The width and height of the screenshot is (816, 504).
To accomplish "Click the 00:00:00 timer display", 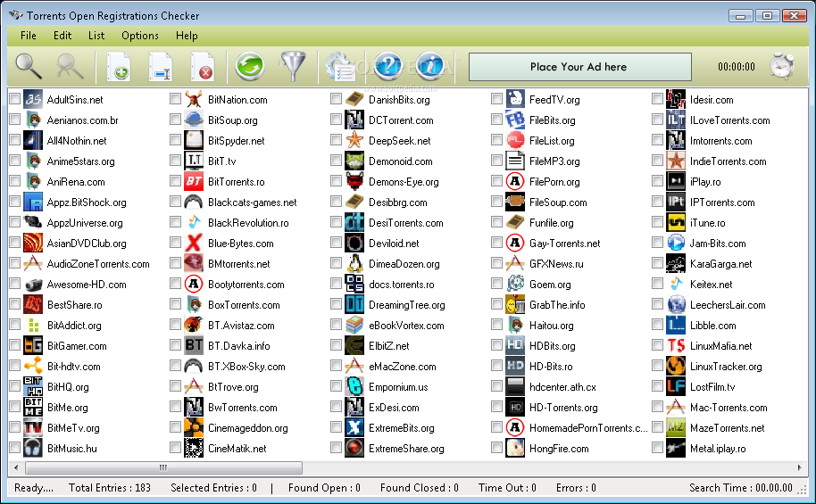I will (x=737, y=67).
